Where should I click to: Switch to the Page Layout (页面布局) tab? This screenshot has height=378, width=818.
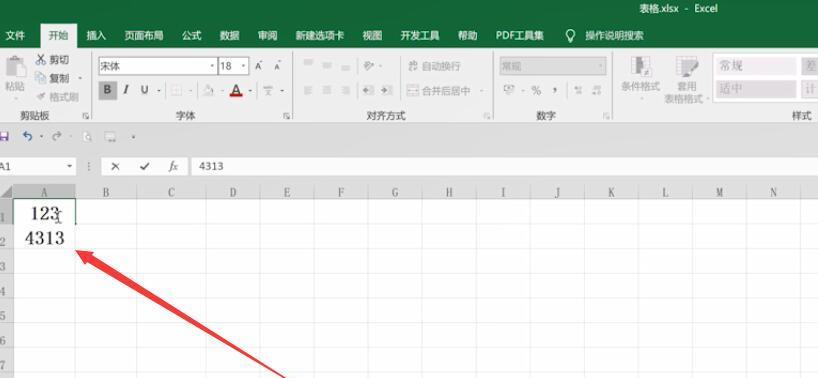pyautogui.click(x=143, y=35)
